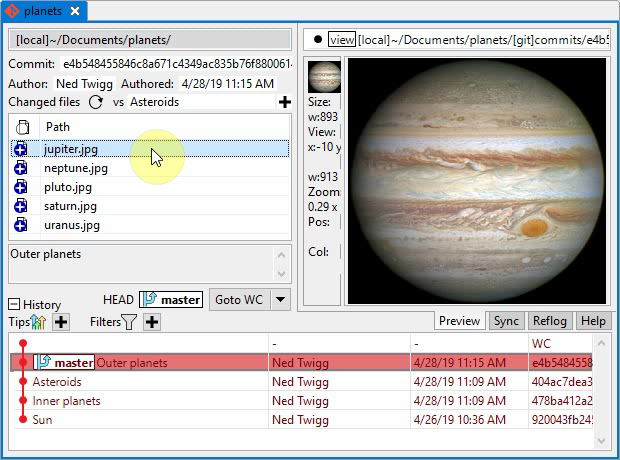Click the Filters funnel icon
The width and height of the screenshot is (620, 460).
129,322
